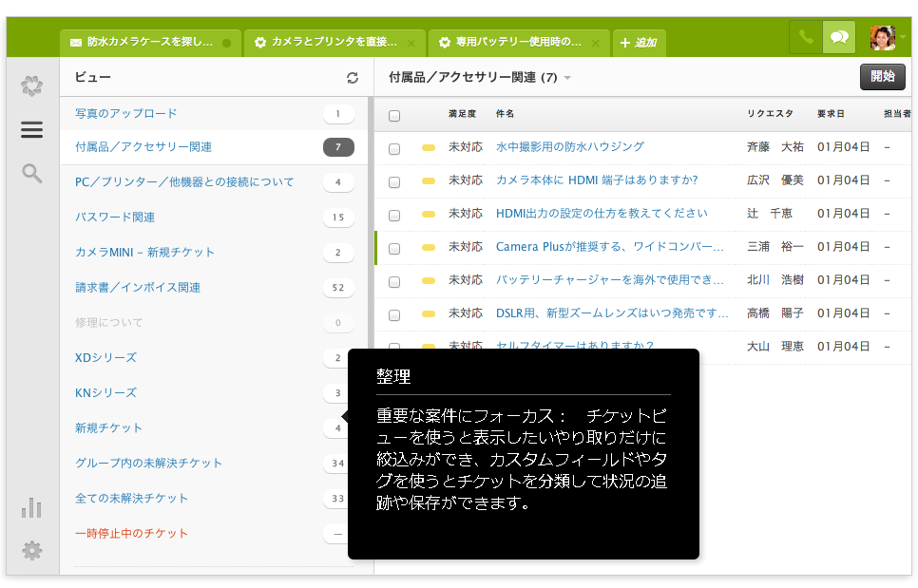Refresh the views list
The height and width of the screenshot is (588, 918).
[x=353, y=78]
